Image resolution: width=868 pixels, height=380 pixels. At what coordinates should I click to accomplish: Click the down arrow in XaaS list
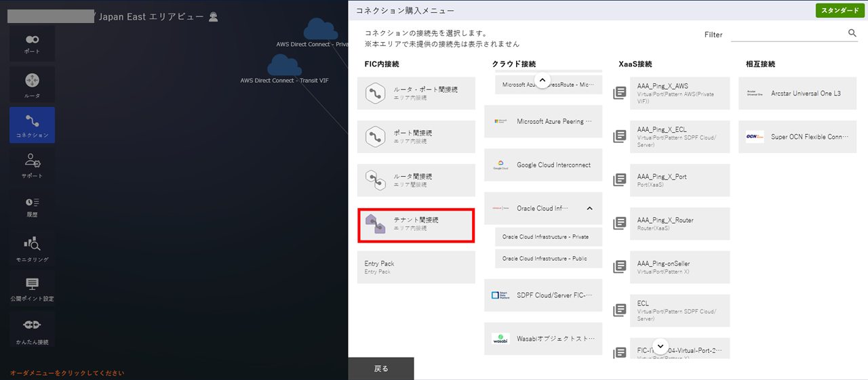click(661, 345)
